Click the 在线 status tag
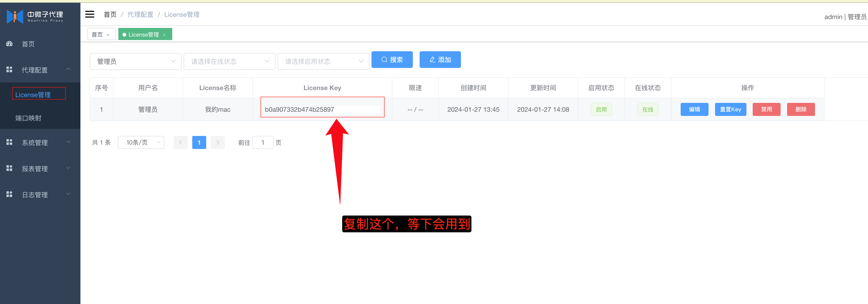 (648, 109)
